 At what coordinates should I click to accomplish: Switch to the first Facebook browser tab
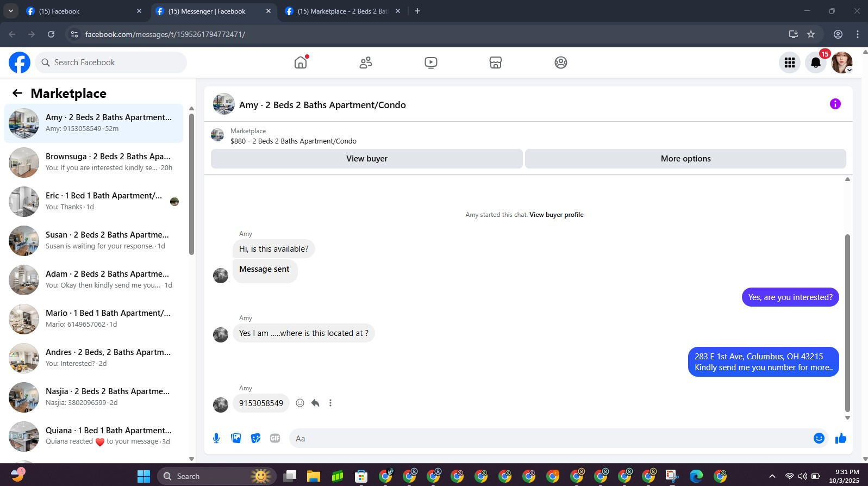click(x=84, y=11)
